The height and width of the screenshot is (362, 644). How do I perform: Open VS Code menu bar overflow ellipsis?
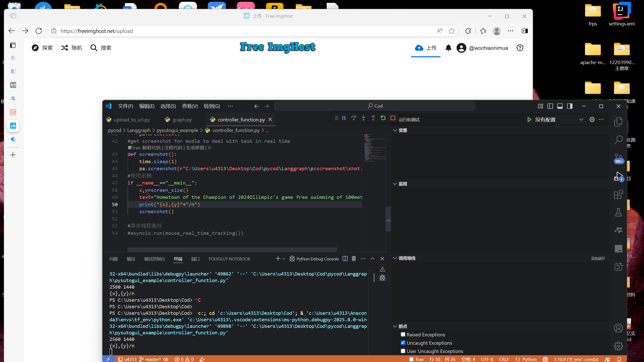(x=230, y=106)
